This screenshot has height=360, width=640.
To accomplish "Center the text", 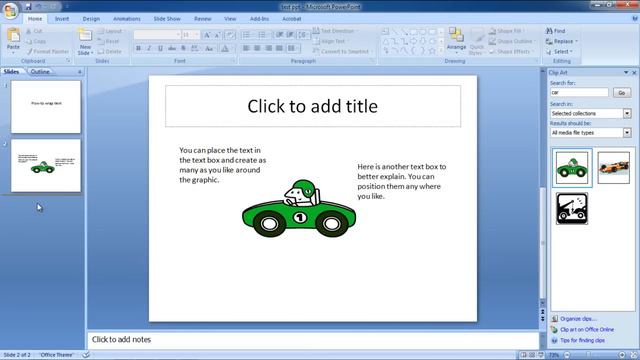I will pyautogui.click(x=257, y=48).
